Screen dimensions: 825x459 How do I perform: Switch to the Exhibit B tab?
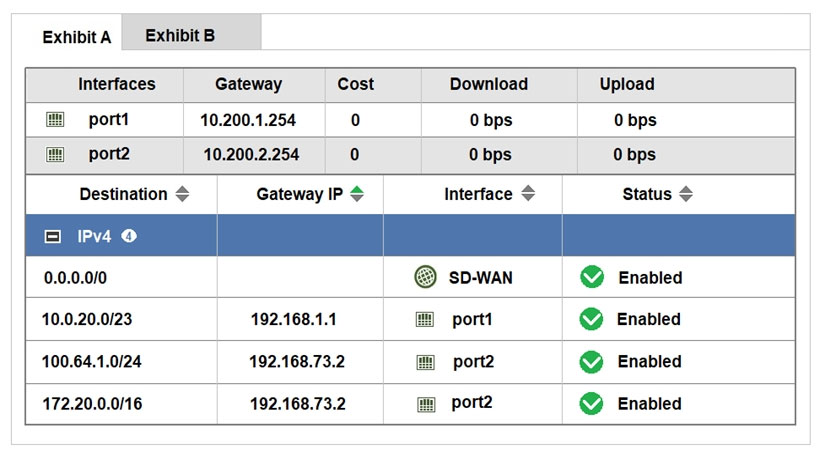(180, 36)
